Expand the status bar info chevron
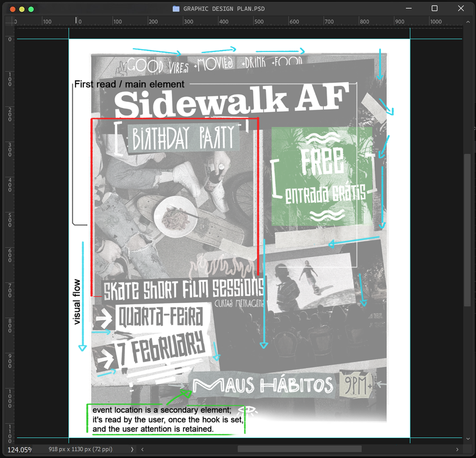 pyautogui.click(x=132, y=449)
